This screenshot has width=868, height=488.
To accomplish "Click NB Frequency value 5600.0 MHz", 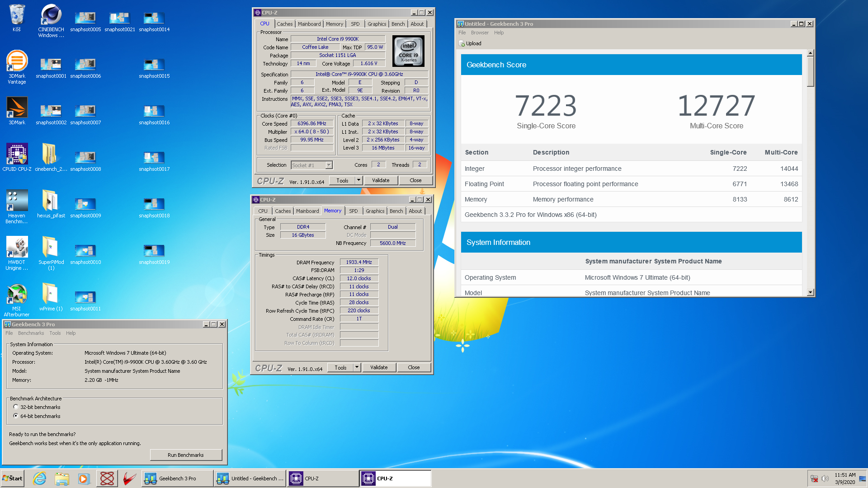I will (x=392, y=243).
